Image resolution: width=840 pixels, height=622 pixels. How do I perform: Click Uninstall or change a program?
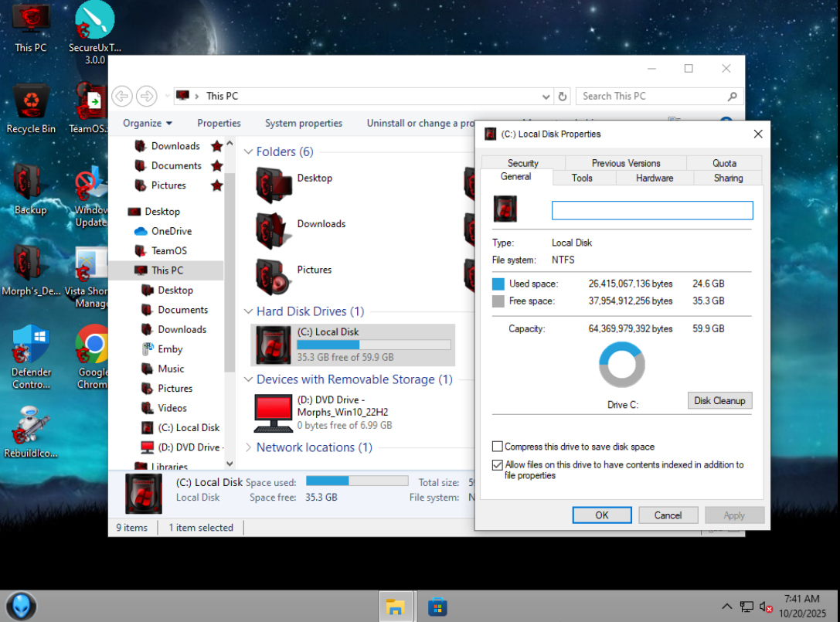click(x=420, y=123)
